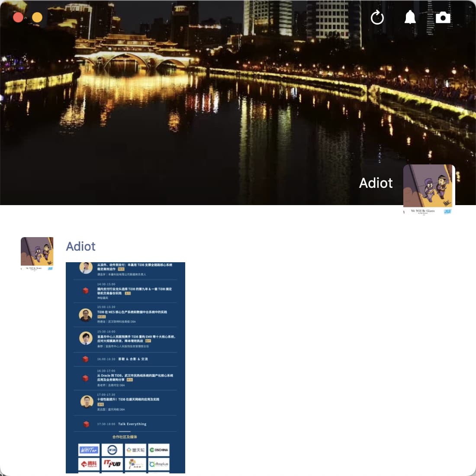Click the ITPUB logo in the post image
Screen dimensions: 476x476
click(112, 464)
